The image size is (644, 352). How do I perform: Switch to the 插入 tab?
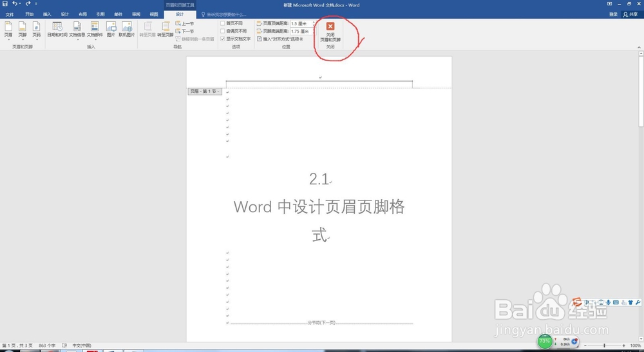point(47,14)
